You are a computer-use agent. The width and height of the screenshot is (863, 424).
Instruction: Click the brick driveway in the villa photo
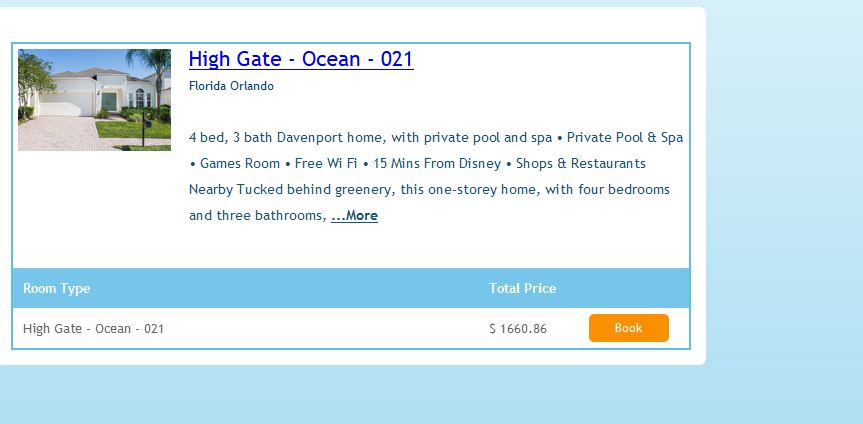point(60,133)
